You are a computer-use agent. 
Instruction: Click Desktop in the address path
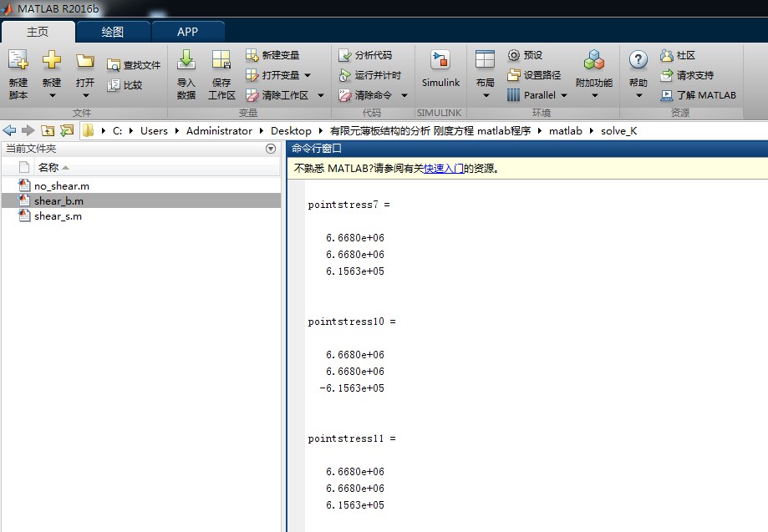(x=291, y=130)
